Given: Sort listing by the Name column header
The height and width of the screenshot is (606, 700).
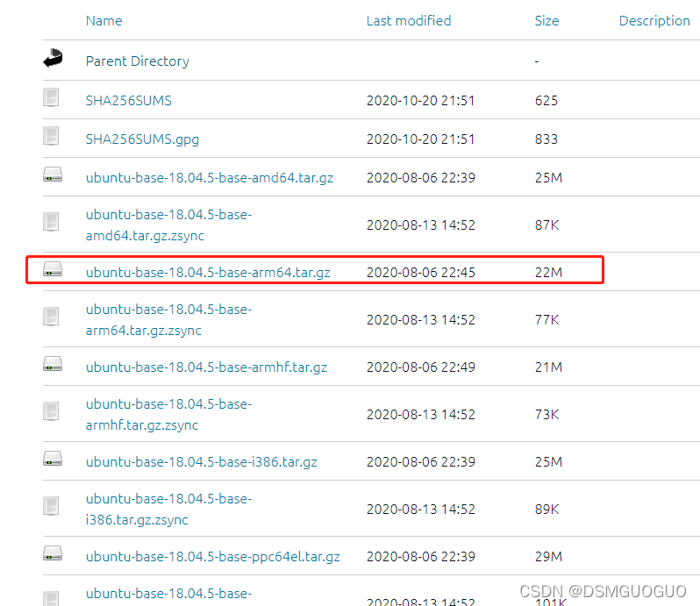Looking at the screenshot, I should point(104,21).
